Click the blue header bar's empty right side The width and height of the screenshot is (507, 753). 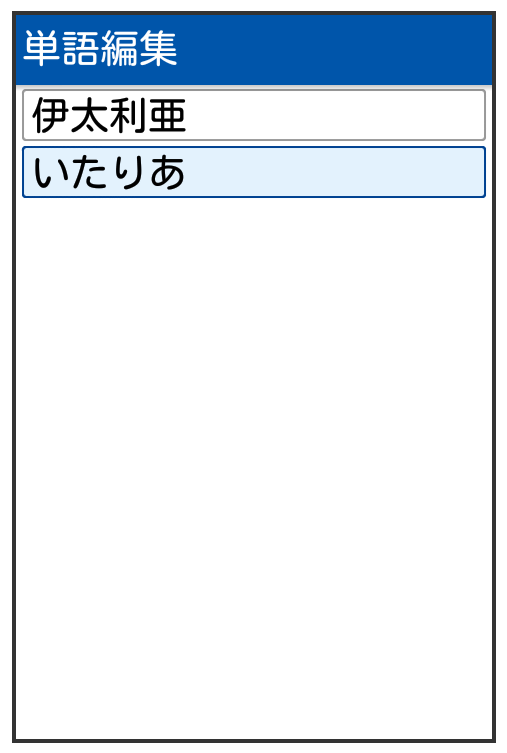[x=335, y=49]
